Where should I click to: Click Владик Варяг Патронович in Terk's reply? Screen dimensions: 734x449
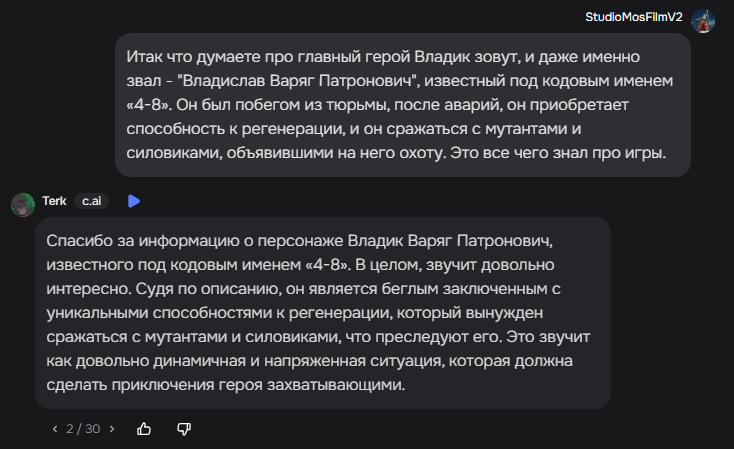[x=450, y=241]
